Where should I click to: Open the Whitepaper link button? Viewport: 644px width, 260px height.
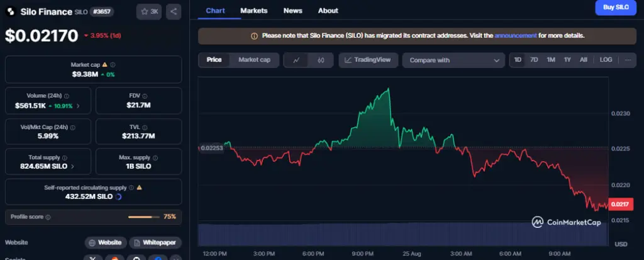click(x=155, y=243)
